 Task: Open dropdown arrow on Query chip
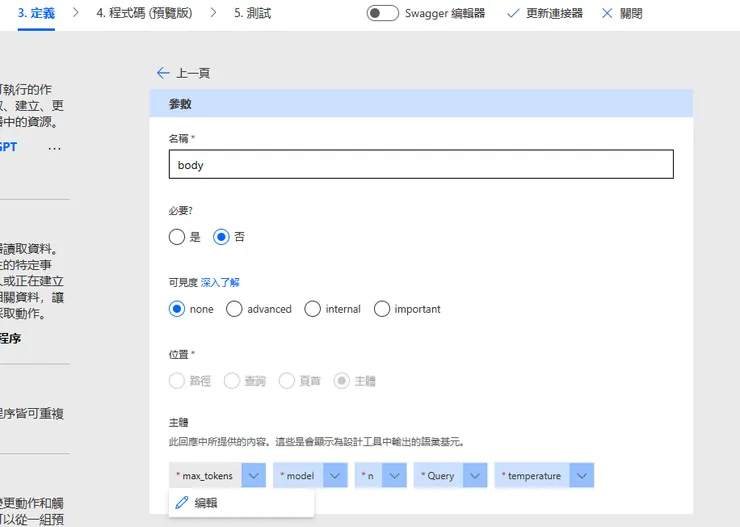(475, 476)
